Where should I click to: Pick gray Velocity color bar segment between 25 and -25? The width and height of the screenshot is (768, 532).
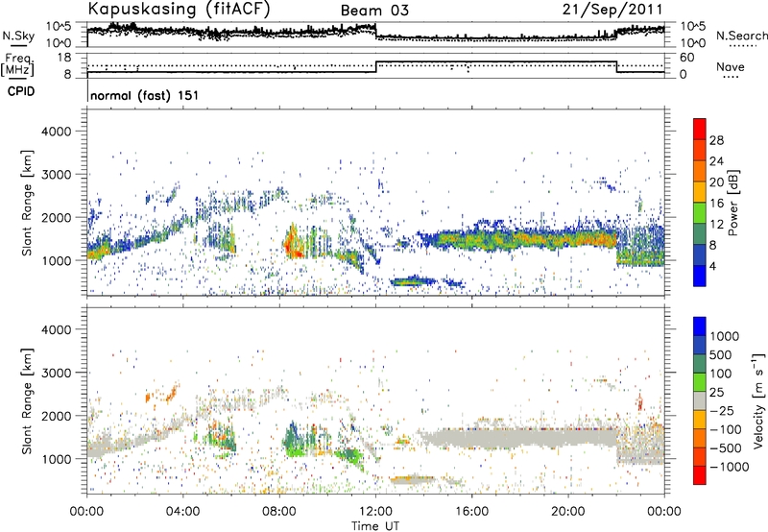tap(700, 400)
